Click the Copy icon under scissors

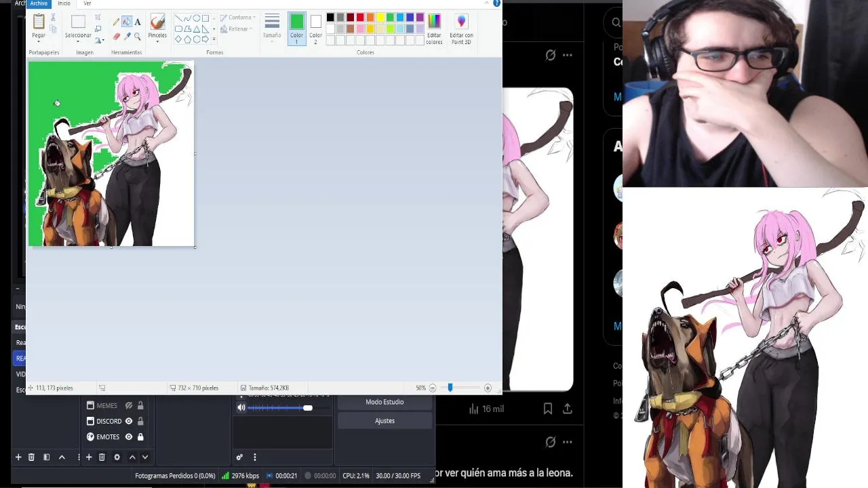53,29
